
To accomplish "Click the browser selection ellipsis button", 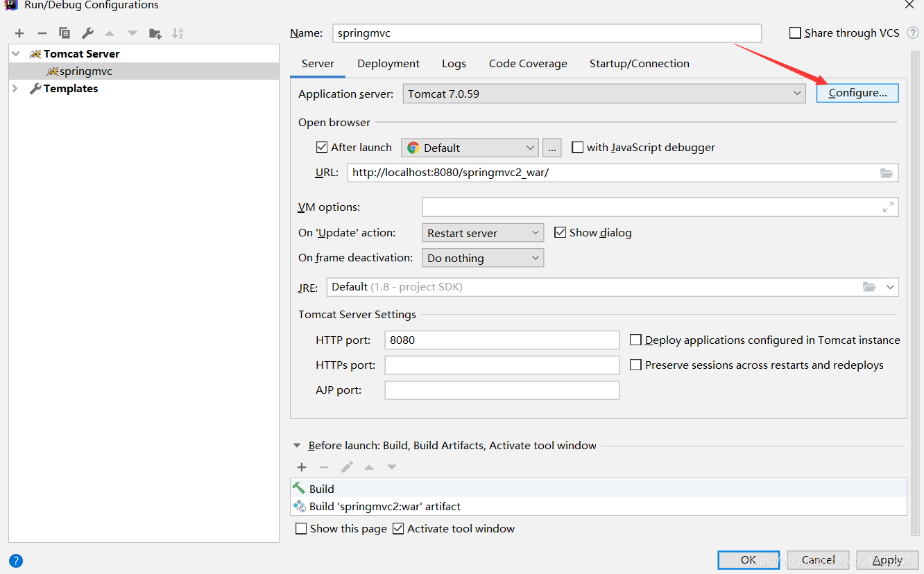I will pyautogui.click(x=551, y=148).
